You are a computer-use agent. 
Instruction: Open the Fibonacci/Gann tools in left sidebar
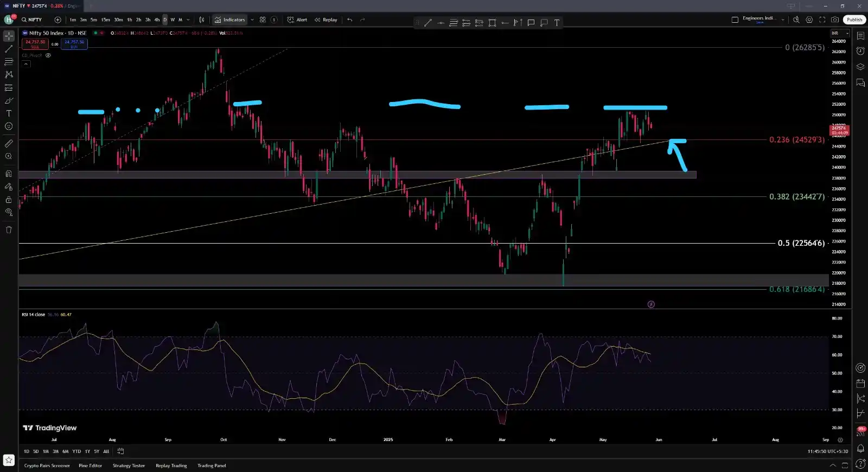coord(9,62)
